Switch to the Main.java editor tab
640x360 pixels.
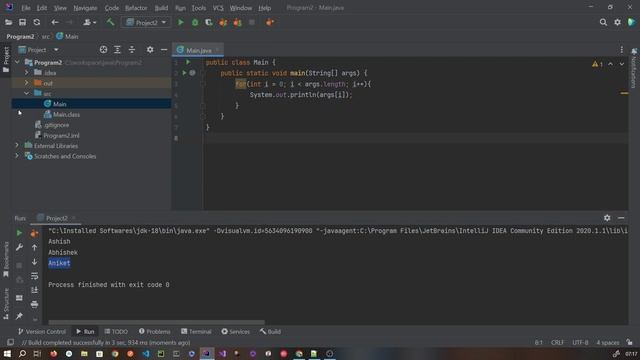pyautogui.click(x=198, y=50)
